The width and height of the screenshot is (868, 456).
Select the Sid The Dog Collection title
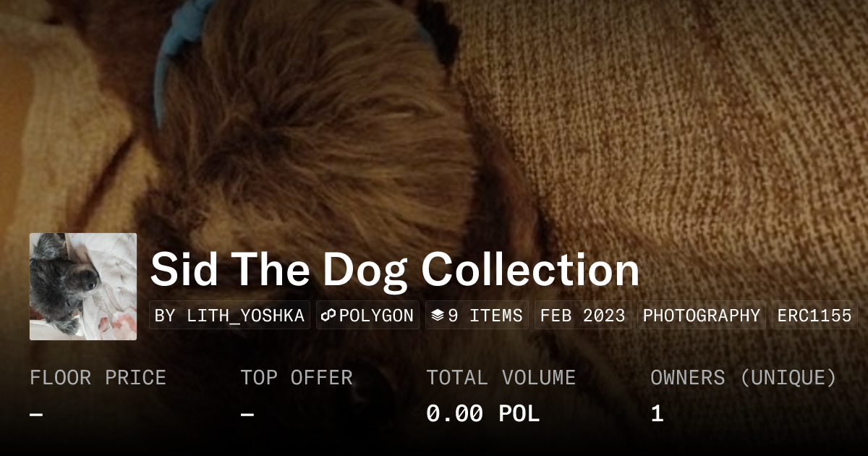coord(395,269)
